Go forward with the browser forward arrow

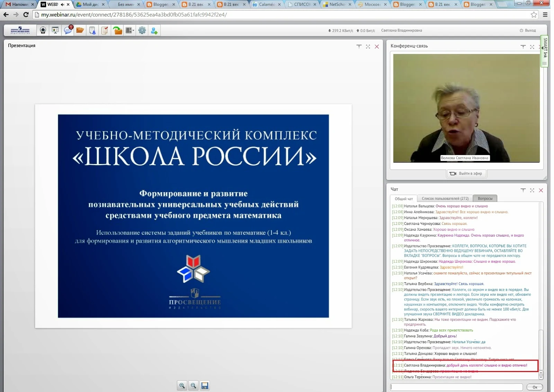tap(16, 15)
